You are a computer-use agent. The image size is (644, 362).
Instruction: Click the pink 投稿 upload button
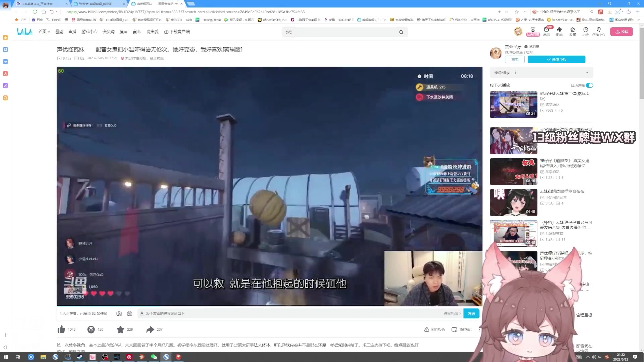point(622,32)
